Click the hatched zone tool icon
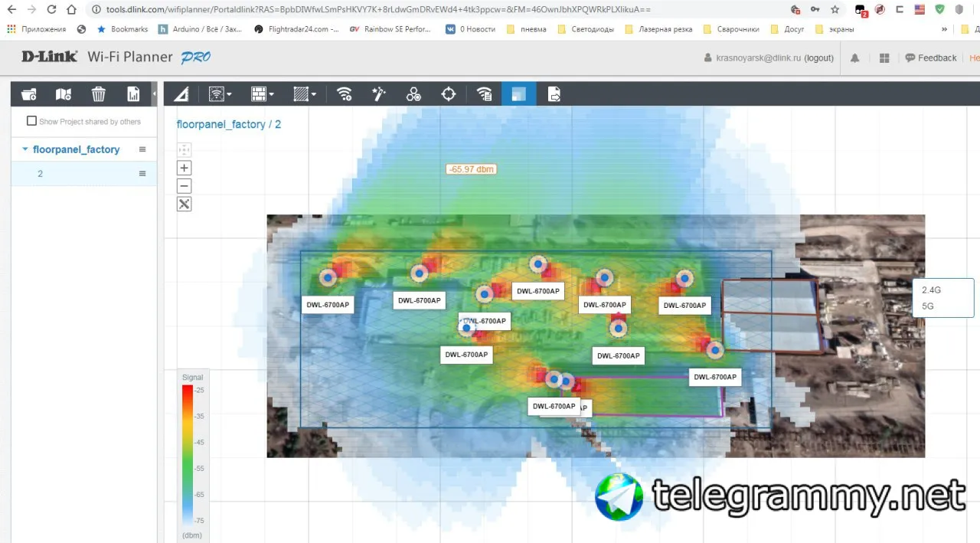This screenshot has width=980, height=543. (301, 94)
